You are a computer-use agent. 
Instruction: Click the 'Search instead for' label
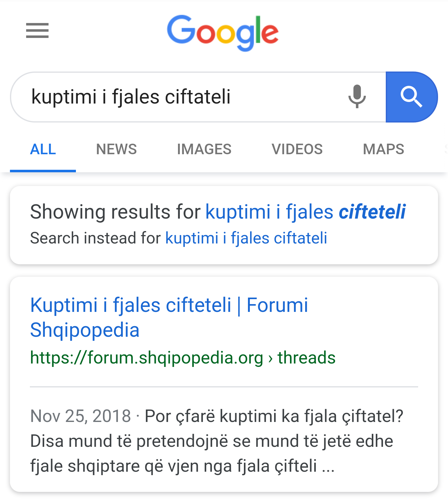click(x=95, y=238)
